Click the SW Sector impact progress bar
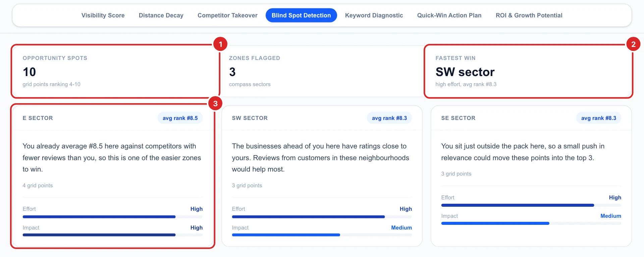 click(x=322, y=235)
